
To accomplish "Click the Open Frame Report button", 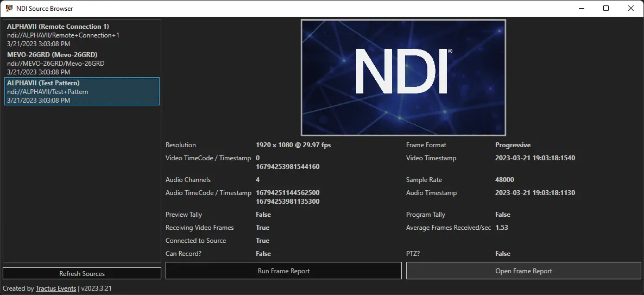I will click(523, 271).
